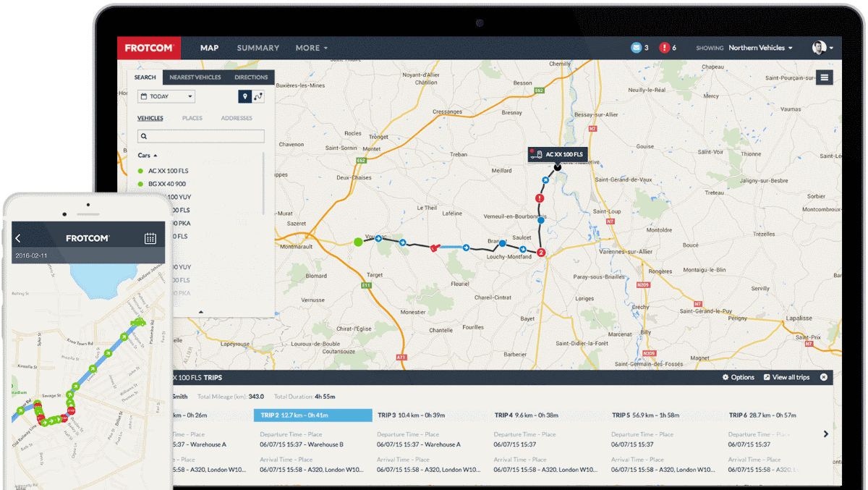The height and width of the screenshot is (490, 868).
Task: Open the map hamburger menu icon
Action: point(824,77)
